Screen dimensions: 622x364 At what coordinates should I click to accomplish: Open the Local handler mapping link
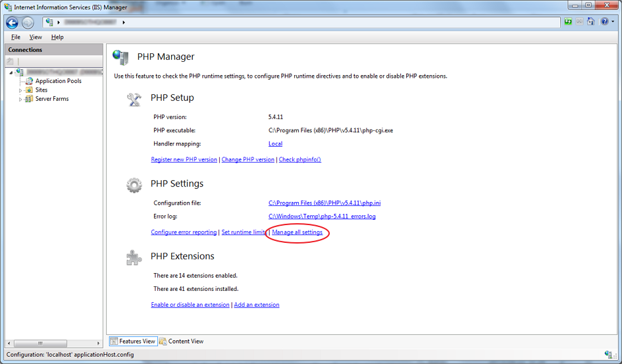[275, 143]
